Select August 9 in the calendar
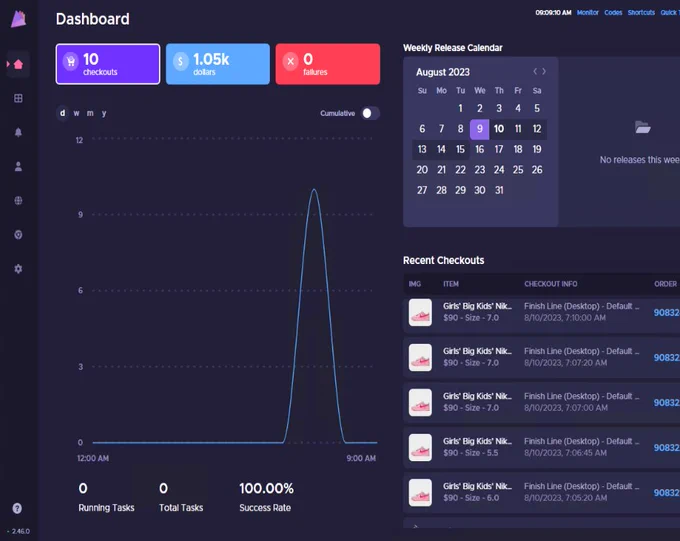 click(x=480, y=129)
